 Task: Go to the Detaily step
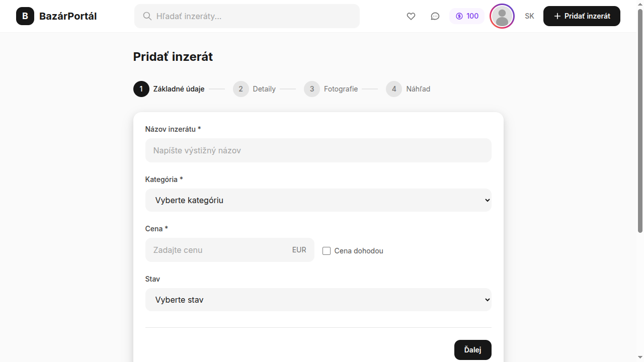(264, 89)
